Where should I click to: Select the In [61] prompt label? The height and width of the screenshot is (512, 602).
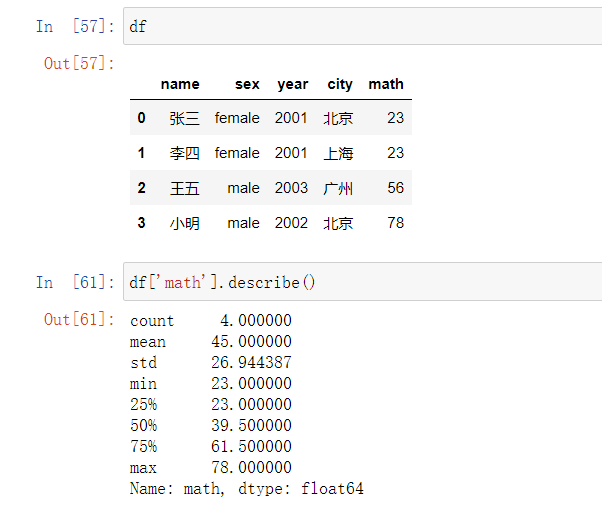pos(75,282)
